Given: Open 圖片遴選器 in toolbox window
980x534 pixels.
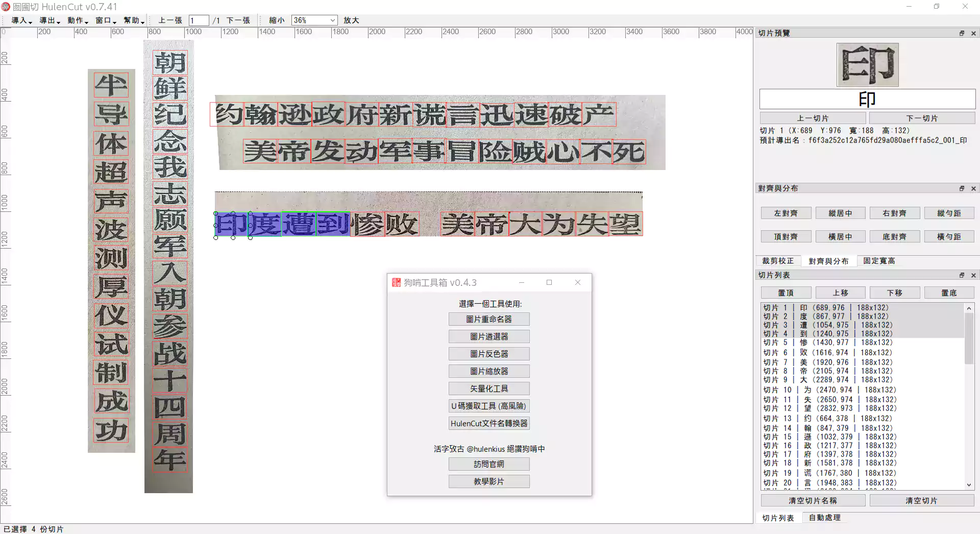Looking at the screenshot, I should [489, 337].
